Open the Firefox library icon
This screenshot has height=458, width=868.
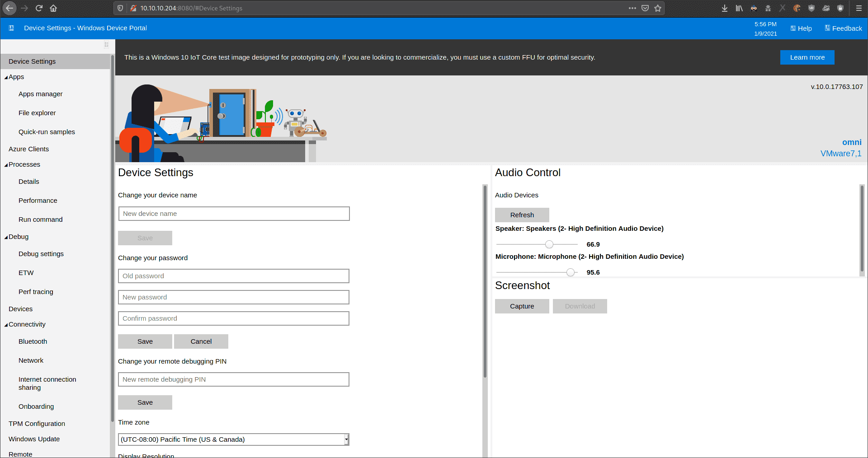pyautogui.click(x=739, y=8)
